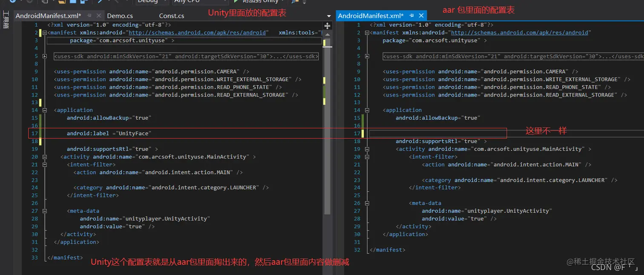644x275 pixels.
Task: Select the right AndroidManifest.xml* tab
Action: (x=370, y=16)
